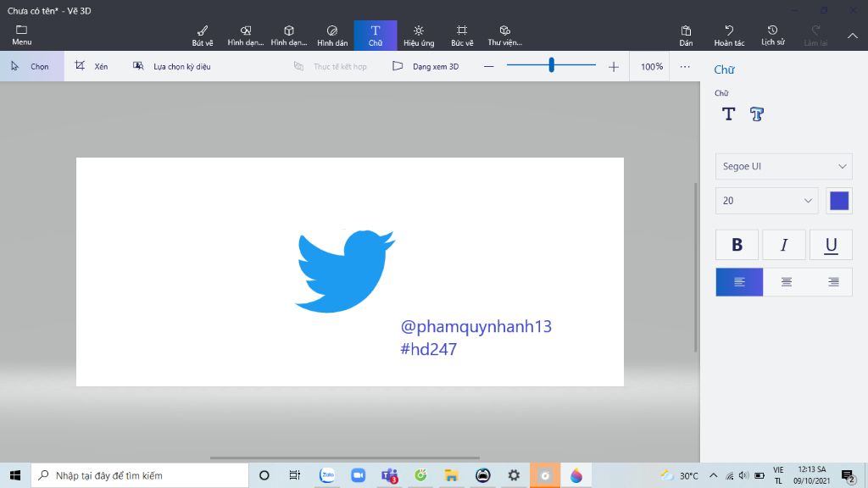Screen dimensions: 868x488
Task: Click the horizontal canvas scrollbar
Action: coord(344,458)
